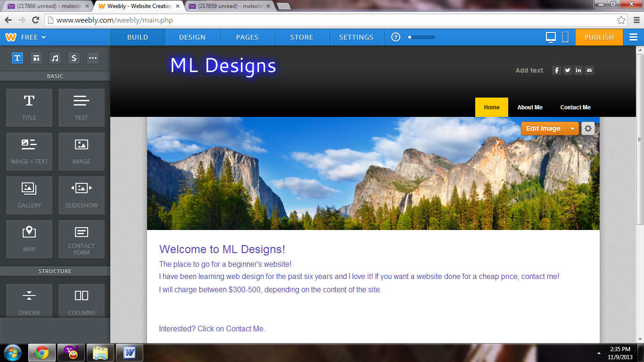The height and width of the screenshot is (362, 644).
Task: Select the Media elements music note icon
Action: pos(55,58)
